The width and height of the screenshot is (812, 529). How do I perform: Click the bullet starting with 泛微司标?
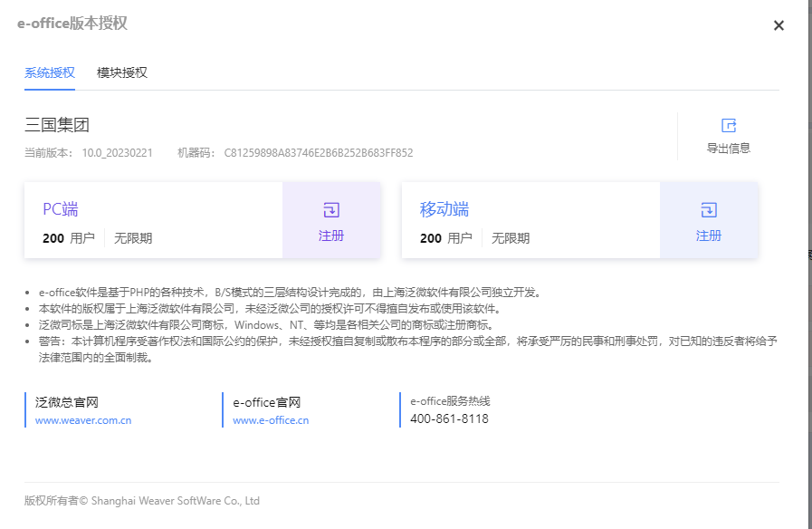click(267, 325)
